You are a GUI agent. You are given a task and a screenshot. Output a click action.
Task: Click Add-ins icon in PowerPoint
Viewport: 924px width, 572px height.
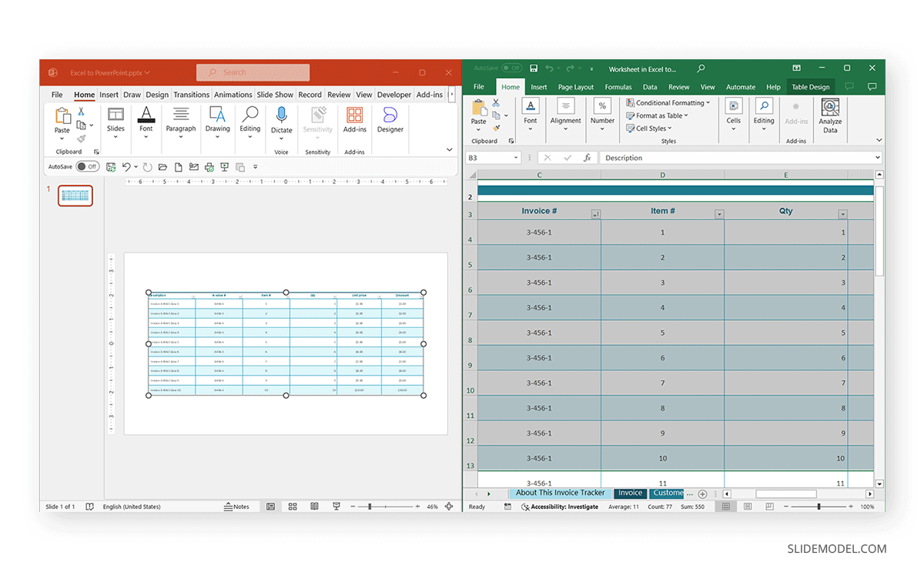coord(354,115)
